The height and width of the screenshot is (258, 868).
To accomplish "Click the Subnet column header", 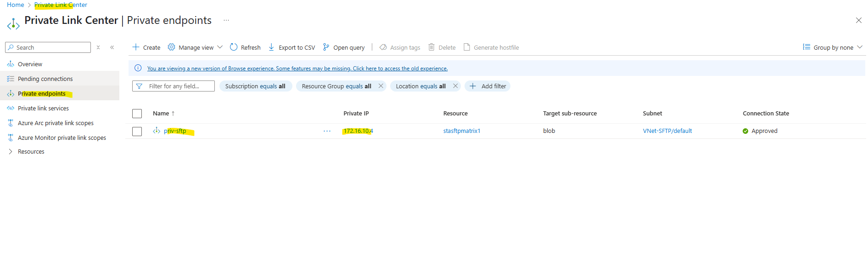I will 652,113.
